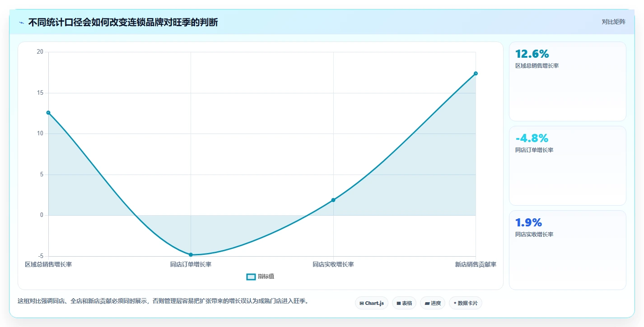Click the 新店销售贡献率 data point on chart
Image resolution: width=644 pixels, height=327 pixels.
pyautogui.click(x=476, y=74)
